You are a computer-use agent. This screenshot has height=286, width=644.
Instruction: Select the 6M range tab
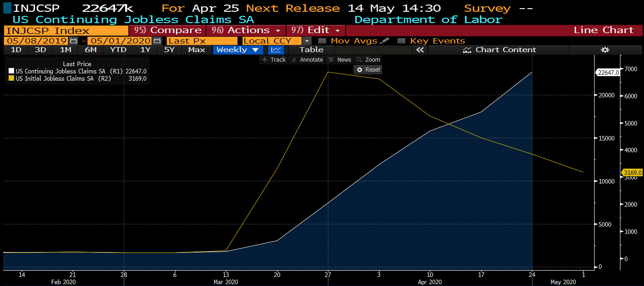point(90,50)
